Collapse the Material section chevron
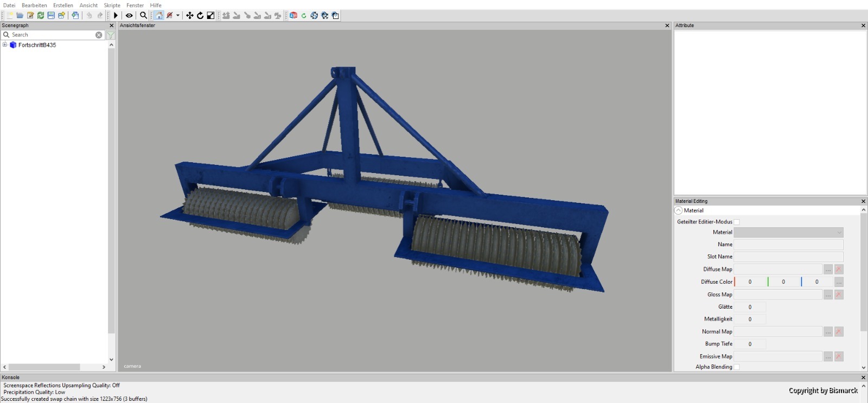The image size is (868, 403). 679,210
